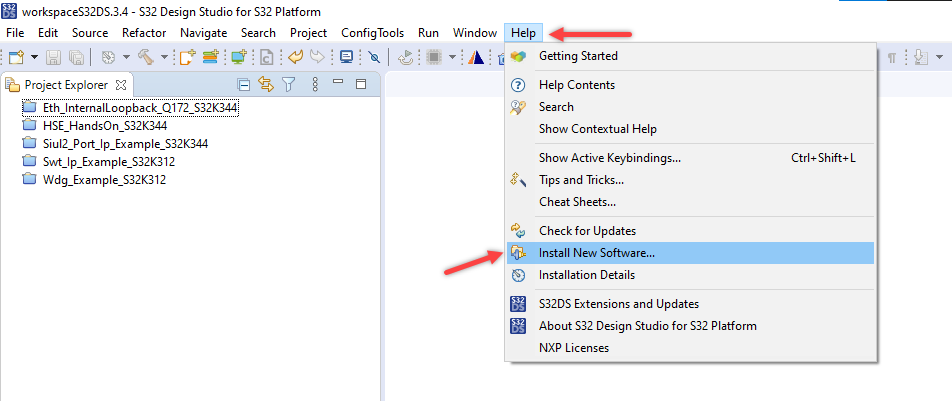952x401 pixels.
Task: Open the Navigate menu
Action: coord(203,33)
